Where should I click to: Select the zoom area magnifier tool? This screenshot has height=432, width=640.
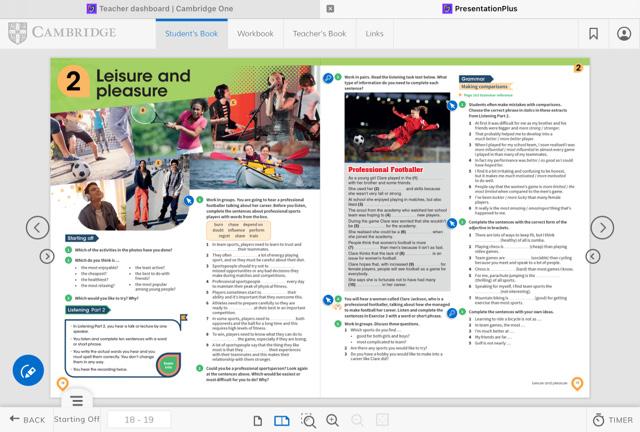308,420
